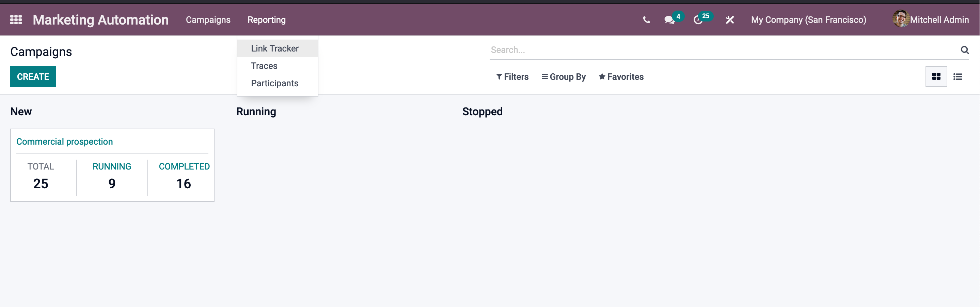980x307 pixels.
Task: Open the apps grid menu icon
Action: tap(16, 19)
